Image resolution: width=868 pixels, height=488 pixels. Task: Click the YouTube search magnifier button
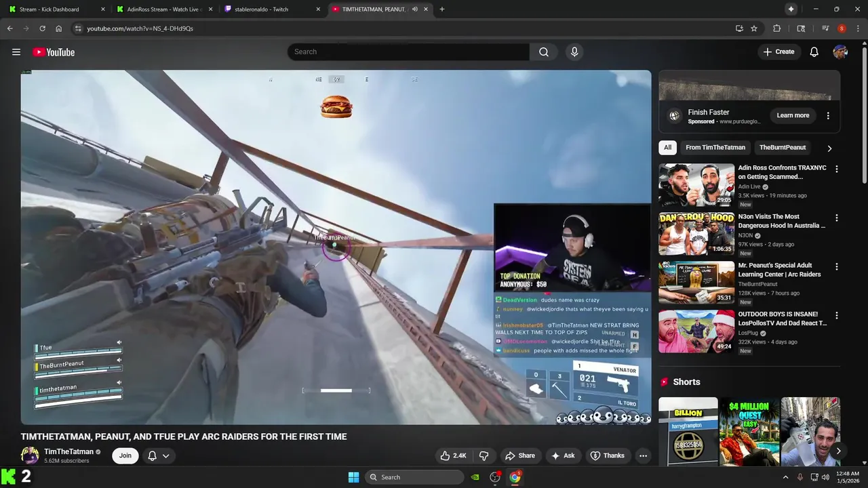point(544,52)
